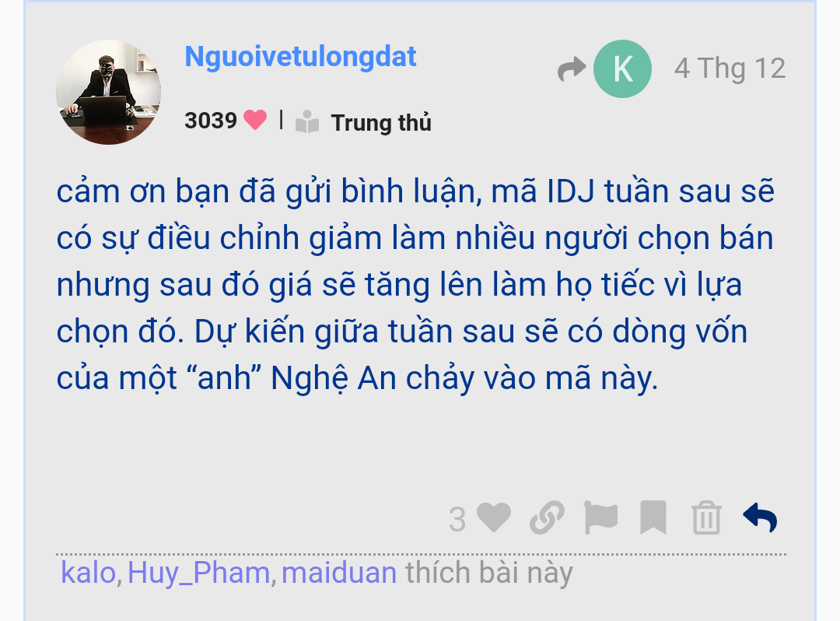Open kalo's profile link

coord(89,573)
